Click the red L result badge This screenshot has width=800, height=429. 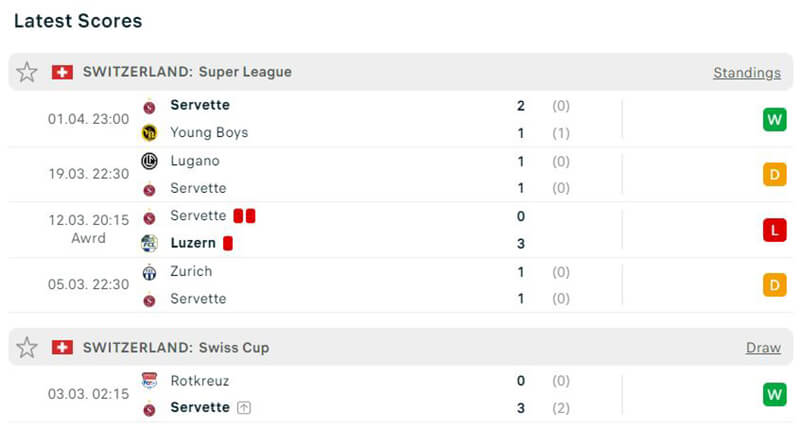pos(774,230)
